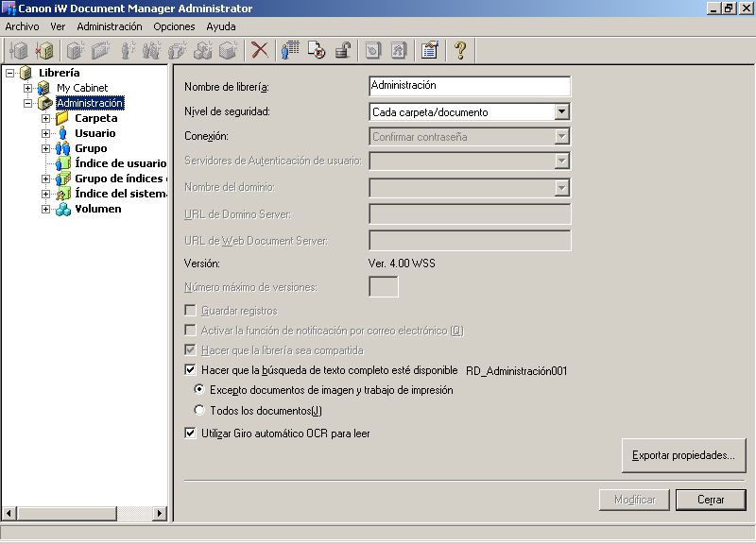Click the Índice de usuario tree icon
Image resolution: width=756 pixels, height=544 pixels.
tap(62, 163)
